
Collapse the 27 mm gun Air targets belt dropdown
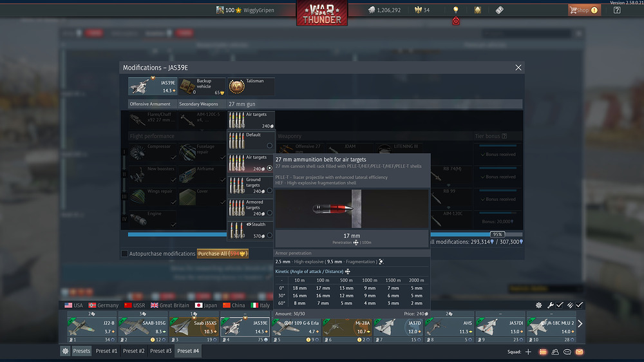click(x=251, y=120)
